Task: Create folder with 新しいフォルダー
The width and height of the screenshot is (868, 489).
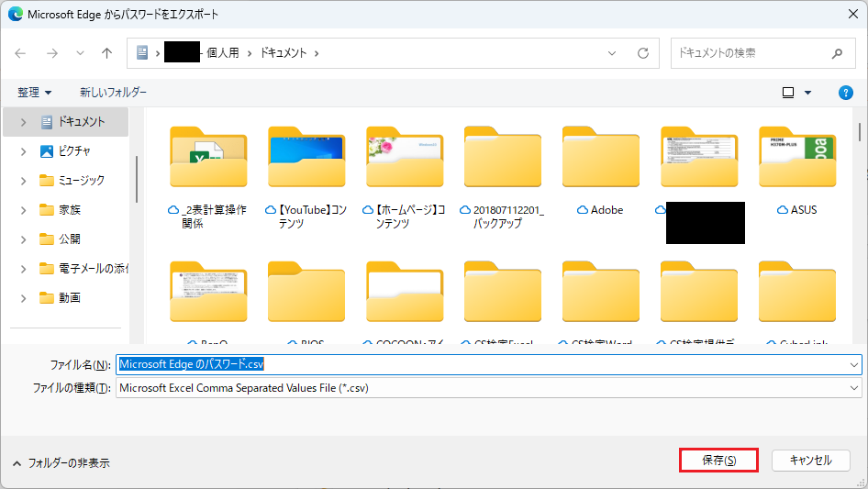Action: pyautogui.click(x=113, y=93)
